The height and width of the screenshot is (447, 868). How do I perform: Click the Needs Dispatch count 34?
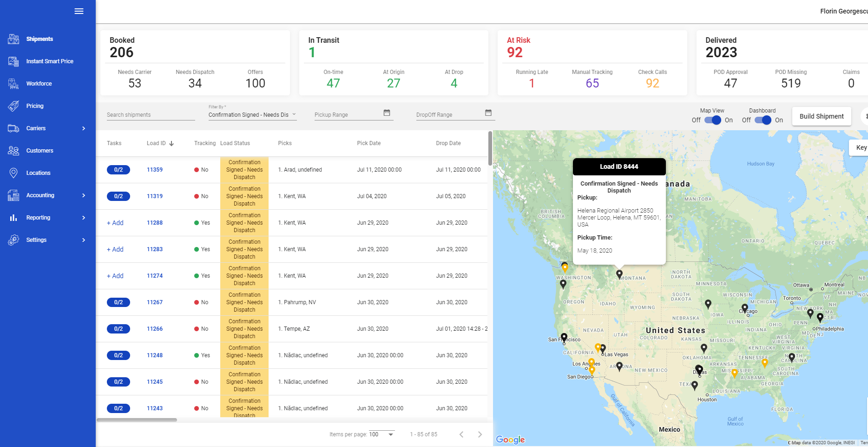195,83
